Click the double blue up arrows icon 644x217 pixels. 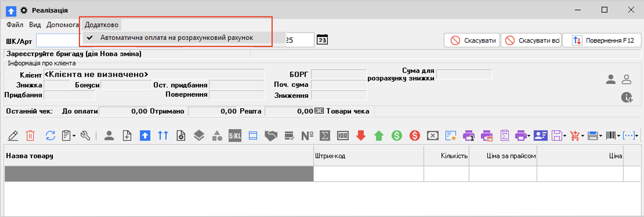[163, 135]
